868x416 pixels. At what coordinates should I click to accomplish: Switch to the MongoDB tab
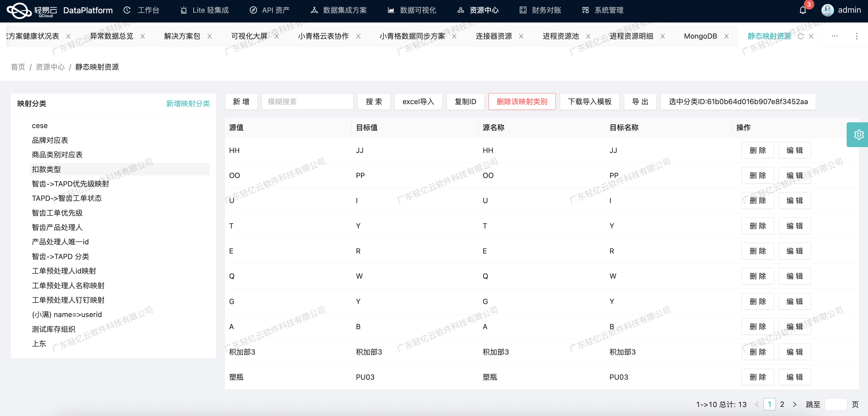[700, 36]
